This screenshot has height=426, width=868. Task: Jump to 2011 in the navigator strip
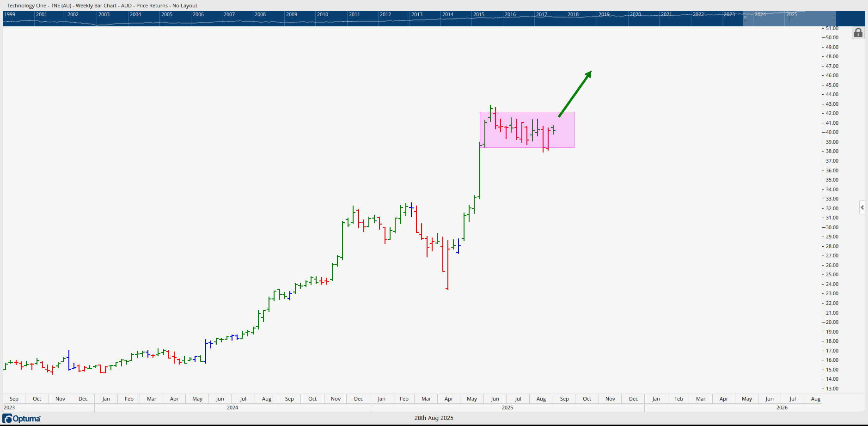[x=355, y=14]
